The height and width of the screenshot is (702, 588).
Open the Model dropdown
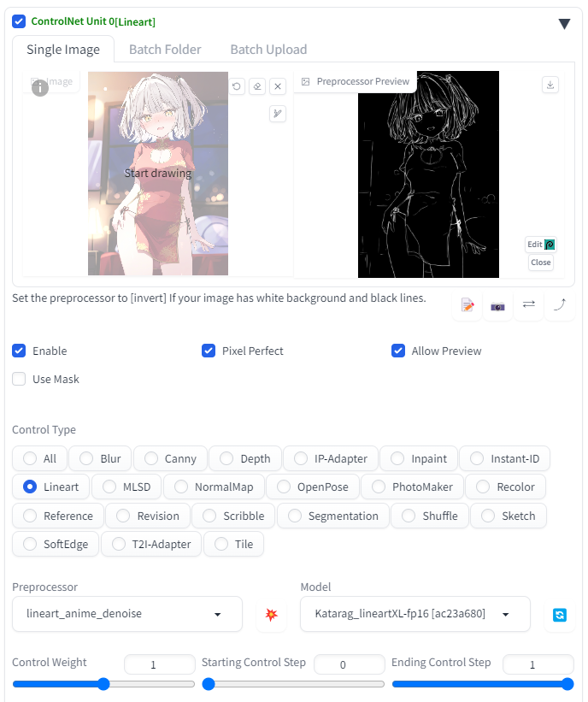(x=415, y=614)
